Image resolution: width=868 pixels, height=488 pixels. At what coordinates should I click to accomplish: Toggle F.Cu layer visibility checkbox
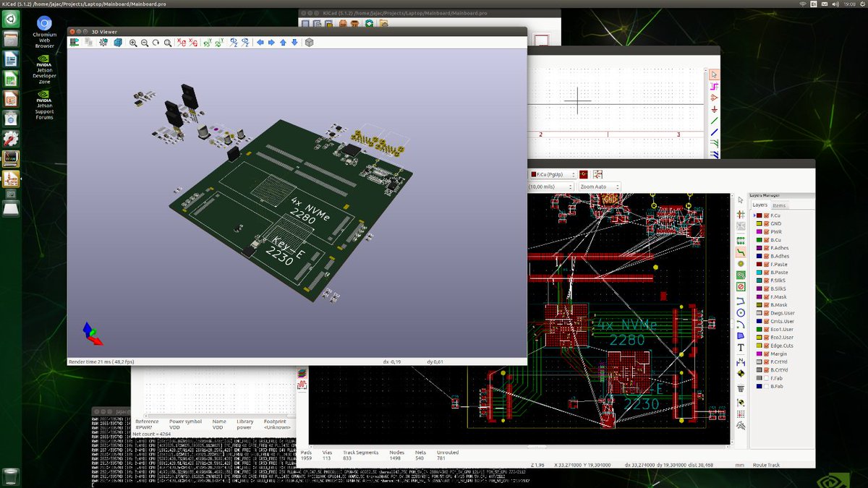click(767, 215)
